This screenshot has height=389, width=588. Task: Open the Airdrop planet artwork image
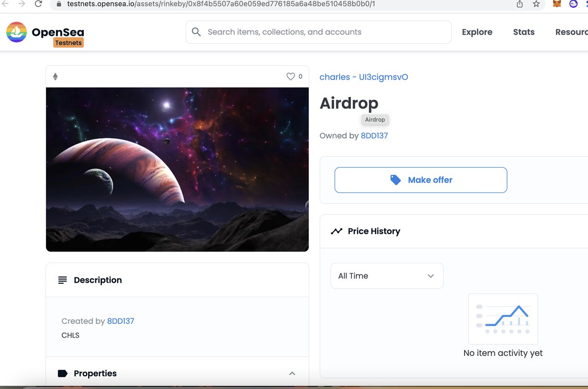(x=177, y=170)
